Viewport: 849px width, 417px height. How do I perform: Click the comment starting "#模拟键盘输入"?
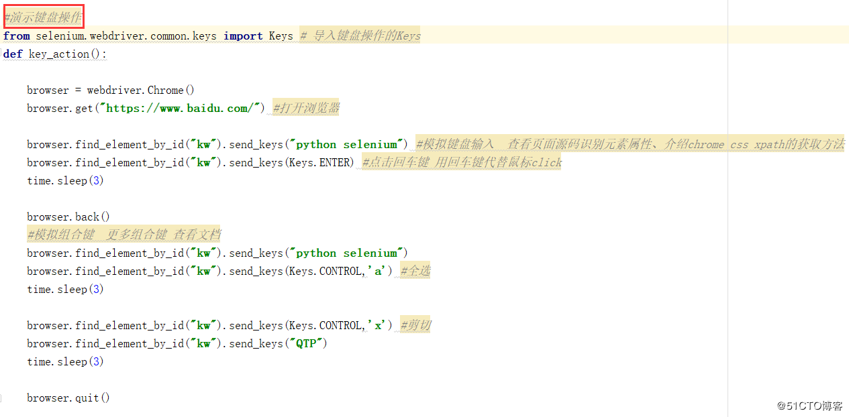(x=630, y=145)
